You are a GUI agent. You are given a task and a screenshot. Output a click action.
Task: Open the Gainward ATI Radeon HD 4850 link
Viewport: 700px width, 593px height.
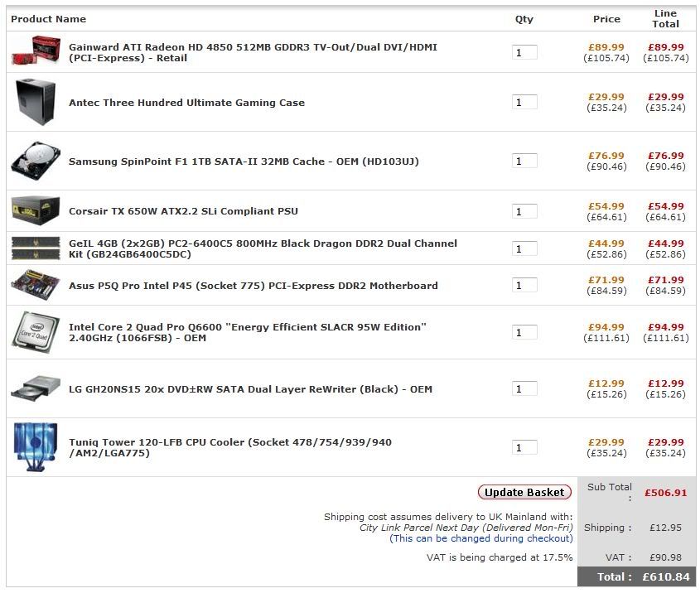click(253, 52)
